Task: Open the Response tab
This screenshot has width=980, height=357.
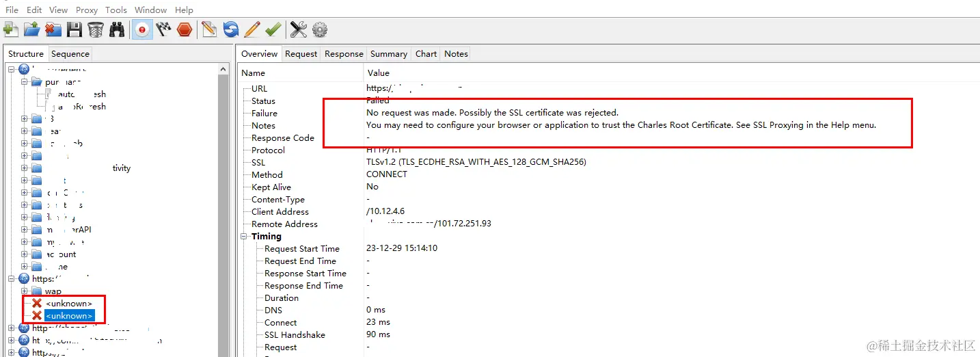Action: point(344,53)
